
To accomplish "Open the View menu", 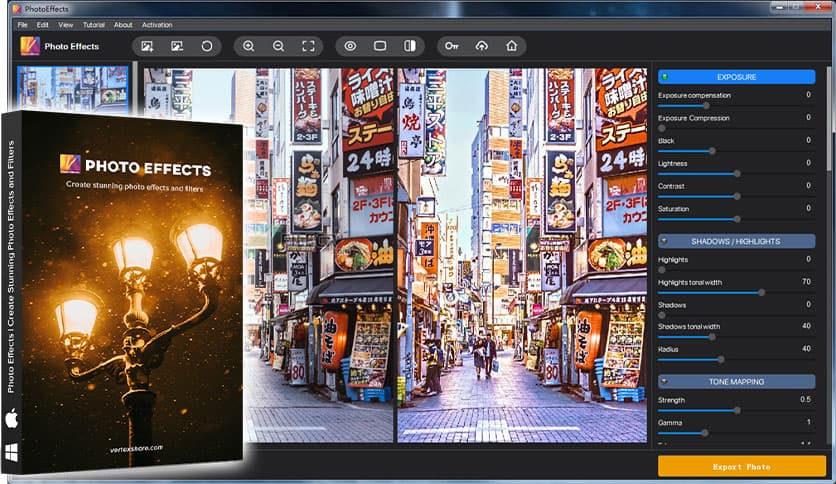I will (x=66, y=25).
